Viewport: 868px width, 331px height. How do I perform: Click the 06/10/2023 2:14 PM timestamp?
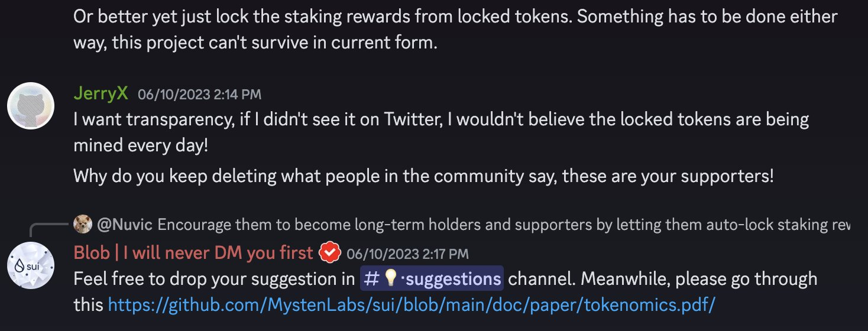199,94
